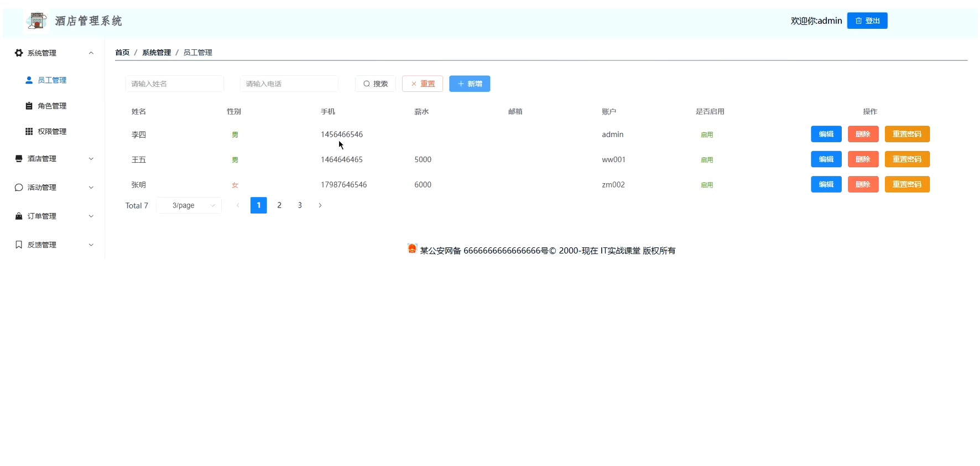Click the 是否启用 column header
980x466 pixels.
coord(710,112)
